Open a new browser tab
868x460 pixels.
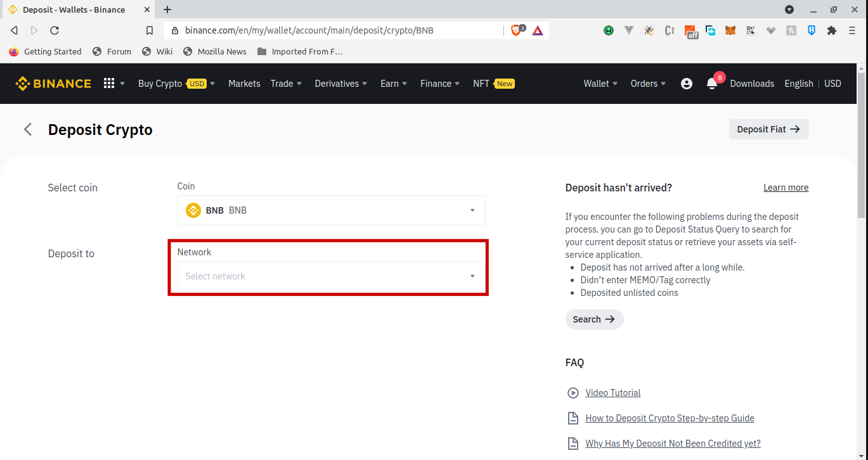[x=167, y=10]
